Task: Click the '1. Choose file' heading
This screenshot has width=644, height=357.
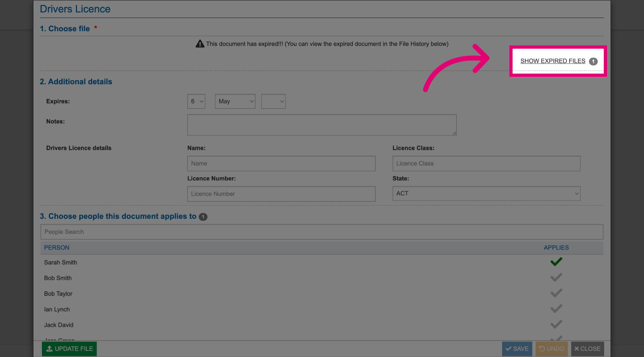Action: click(65, 29)
